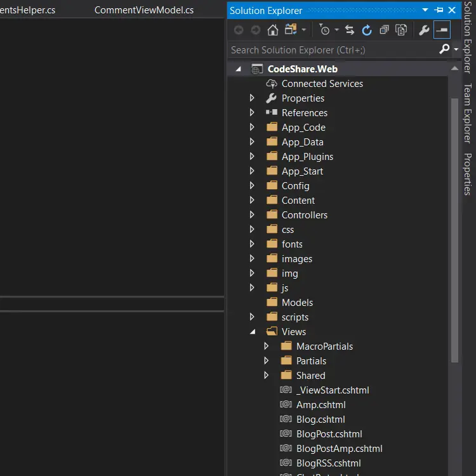Toggle the Preview Selected Items button

(x=442, y=30)
